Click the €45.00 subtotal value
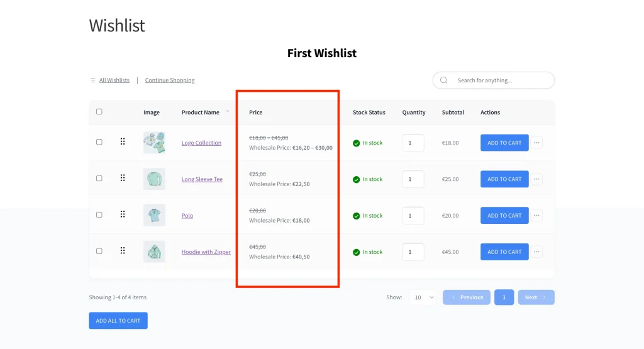Image resolution: width=644 pixels, height=349 pixels. click(450, 252)
